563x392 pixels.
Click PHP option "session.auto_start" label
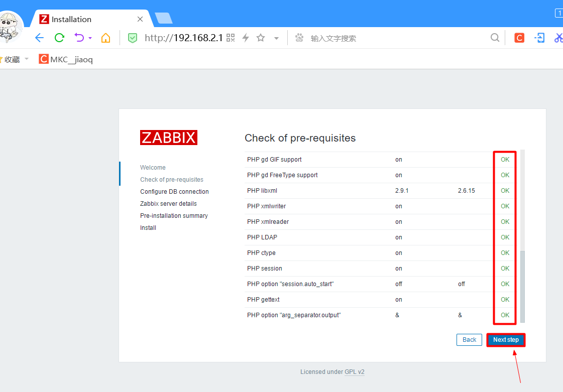290,284
